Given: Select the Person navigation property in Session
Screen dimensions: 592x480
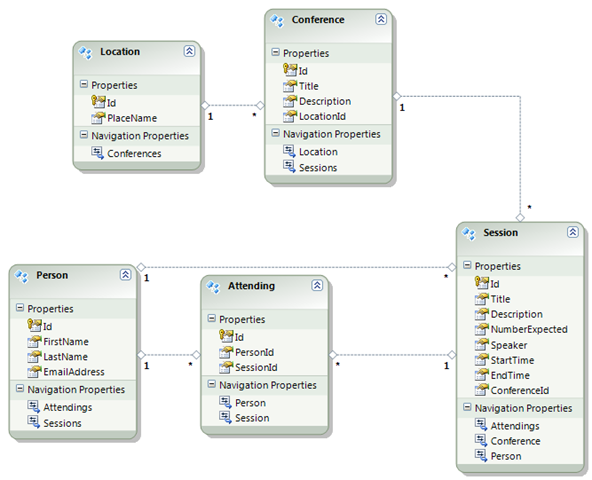Looking at the screenshot, I should coord(506,456).
